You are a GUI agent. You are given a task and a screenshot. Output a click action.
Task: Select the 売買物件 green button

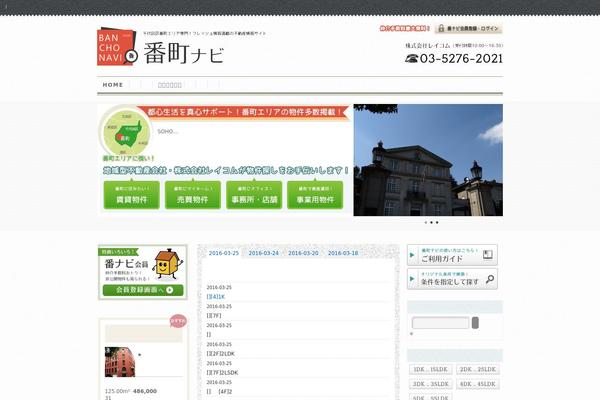point(193,195)
